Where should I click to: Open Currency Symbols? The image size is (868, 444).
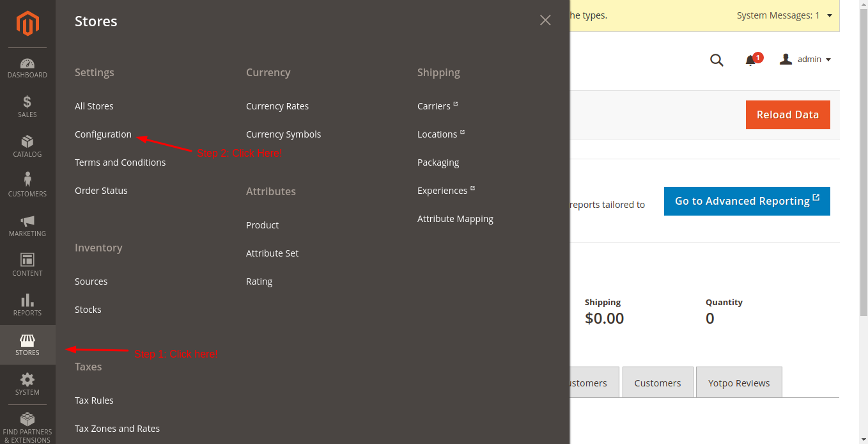coord(283,134)
